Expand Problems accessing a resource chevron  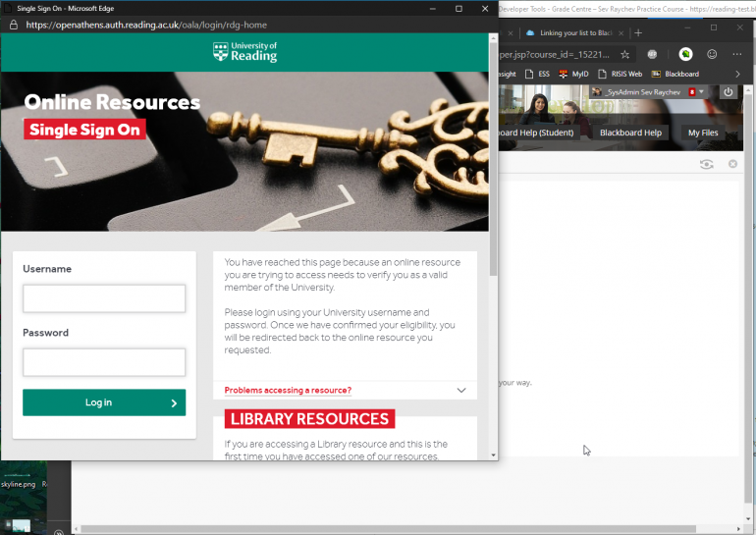tap(461, 390)
